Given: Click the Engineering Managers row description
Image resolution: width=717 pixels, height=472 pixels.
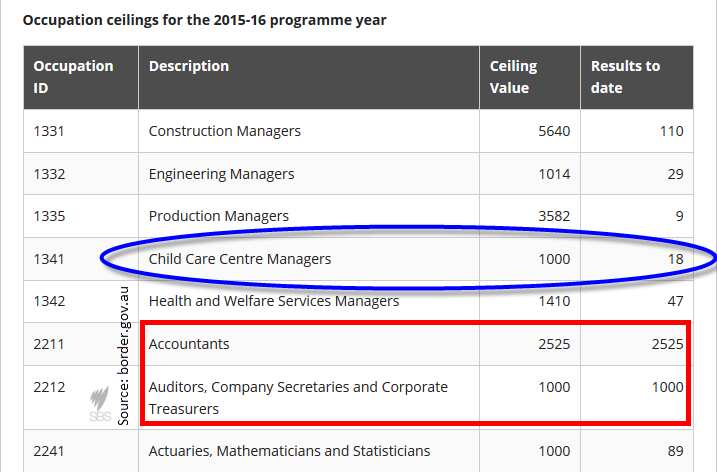Looking at the screenshot, I should point(221,174).
